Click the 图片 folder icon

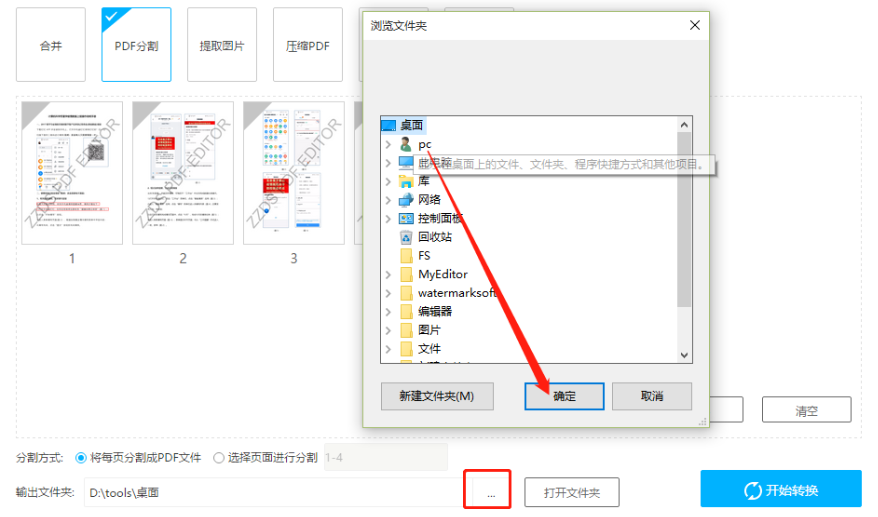coord(407,330)
